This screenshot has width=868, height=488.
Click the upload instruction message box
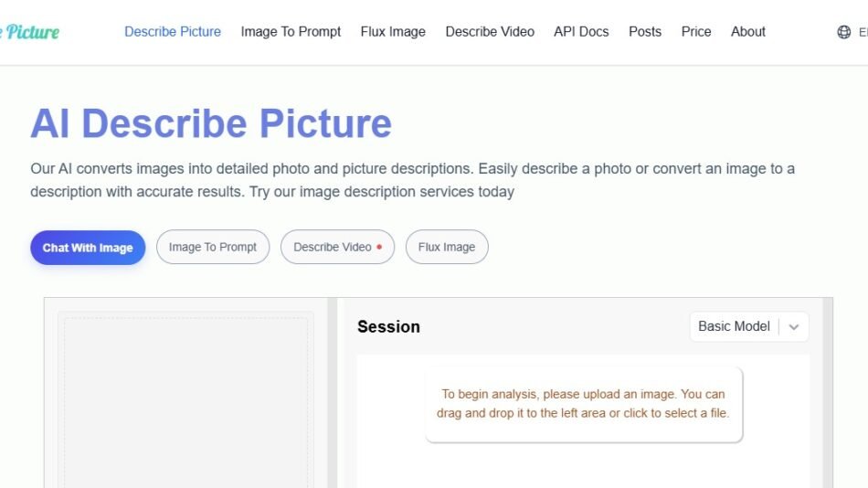tap(583, 404)
